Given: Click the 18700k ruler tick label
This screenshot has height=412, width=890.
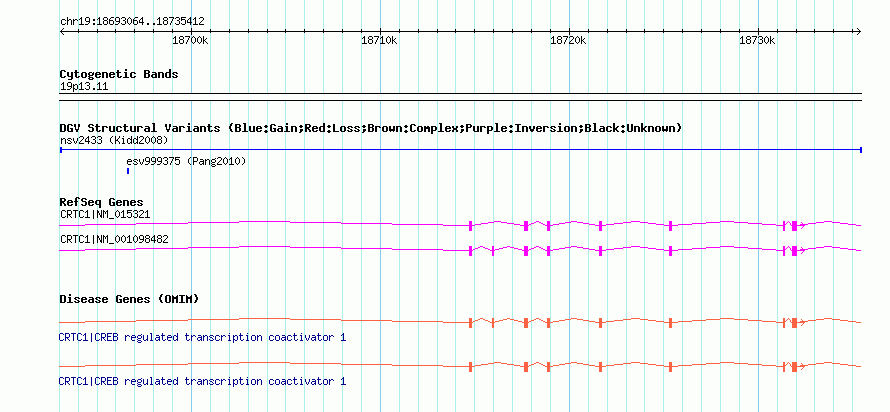Looking at the screenshot, I should coord(190,40).
